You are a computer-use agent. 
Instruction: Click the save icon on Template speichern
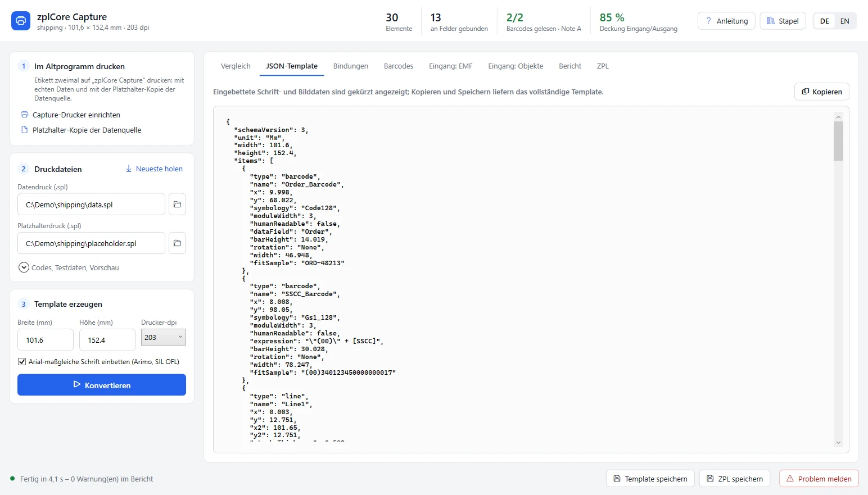[x=617, y=479]
